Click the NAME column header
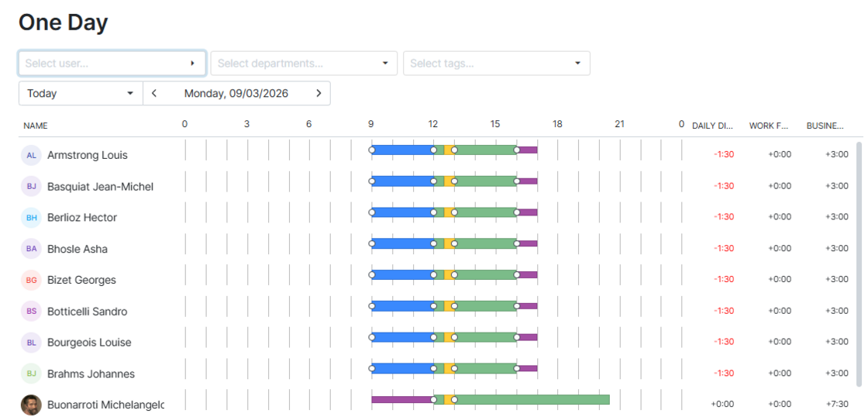Screen dimensions: 868x417 pos(36,126)
